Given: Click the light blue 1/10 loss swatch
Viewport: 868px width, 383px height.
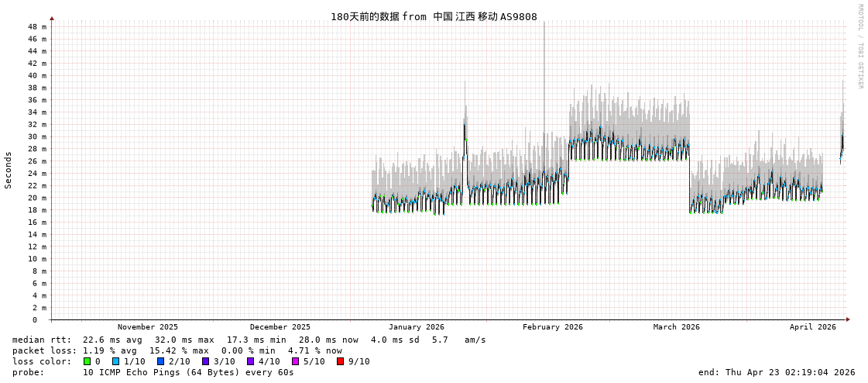Looking at the screenshot, I should 115,361.
